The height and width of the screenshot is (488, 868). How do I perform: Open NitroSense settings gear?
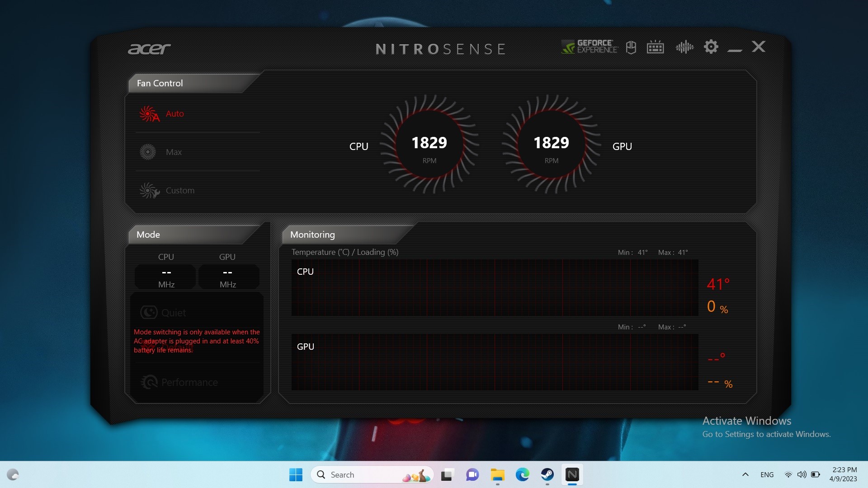[x=711, y=47]
